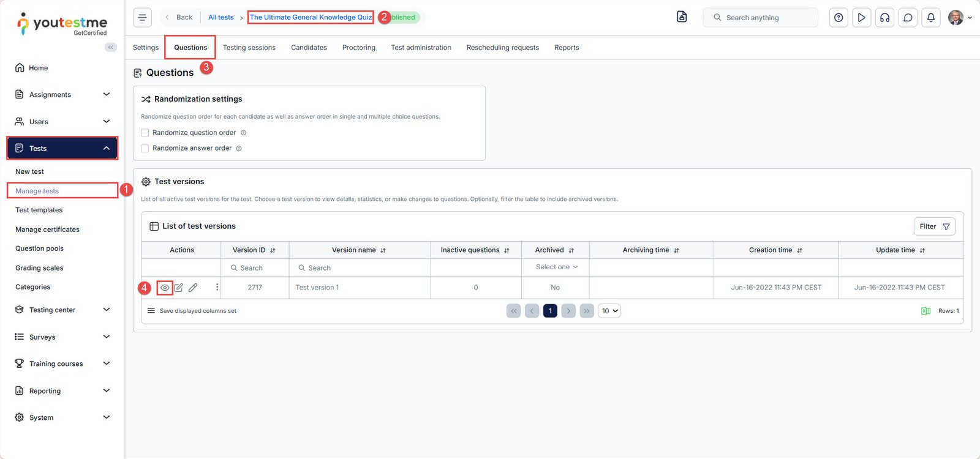Click the eye icon to preview Test version 1
This screenshot has width=980, height=459.
[x=165, y=288]
